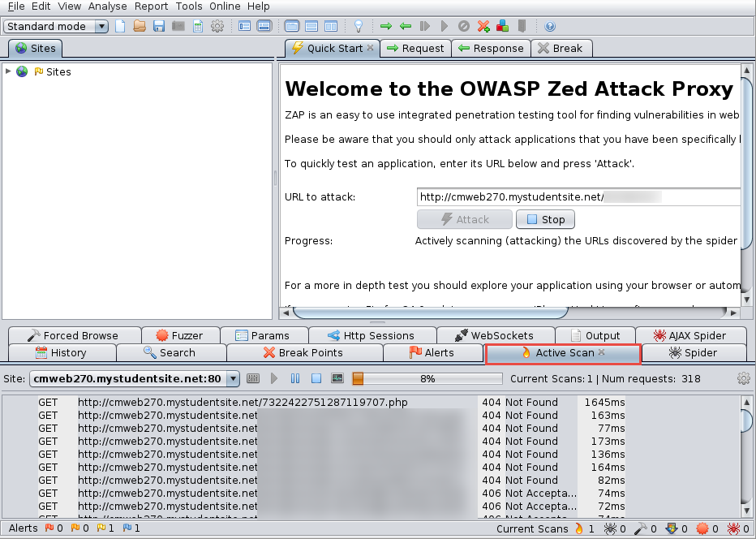
Task: Open the Http Sessions tab
Action: point(372,335)
